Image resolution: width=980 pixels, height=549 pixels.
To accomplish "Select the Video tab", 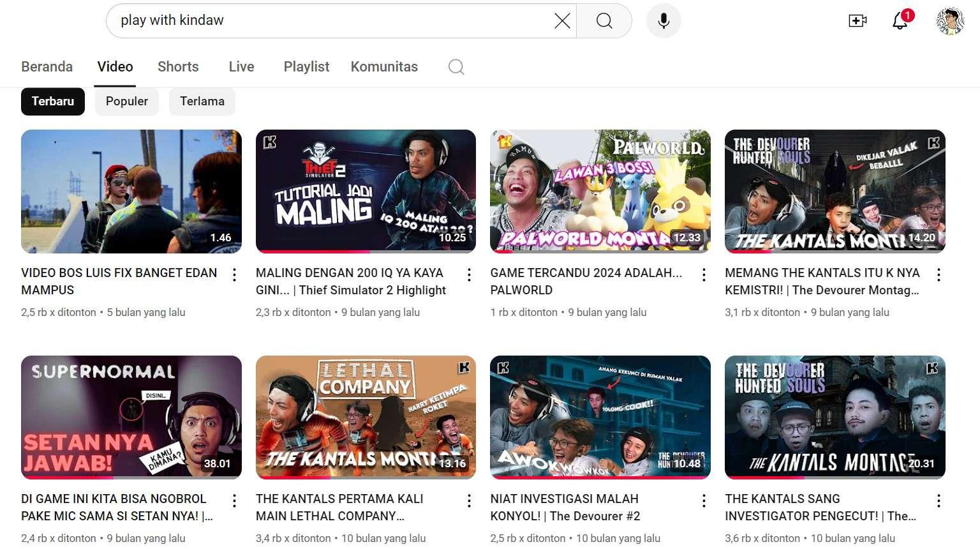I will click(115, 66).
